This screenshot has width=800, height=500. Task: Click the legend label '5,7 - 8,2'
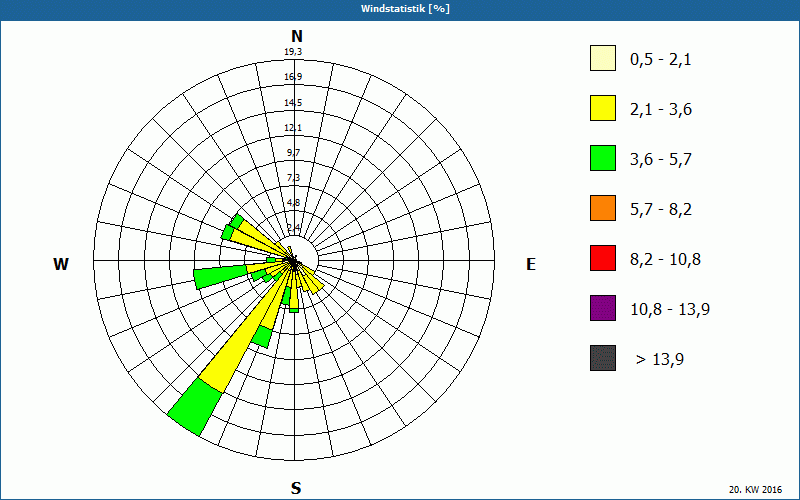point(661,210)
